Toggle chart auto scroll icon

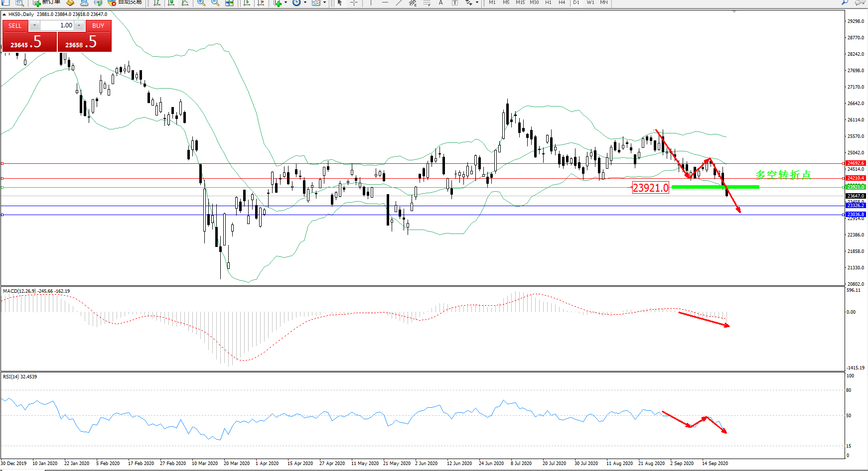(247, 2)
